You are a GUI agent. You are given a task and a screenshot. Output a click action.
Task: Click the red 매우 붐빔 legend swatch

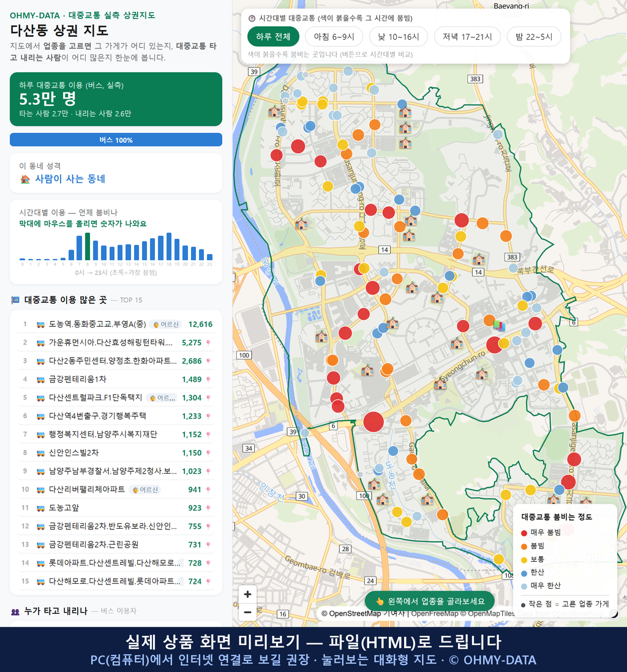pos(524,532)
